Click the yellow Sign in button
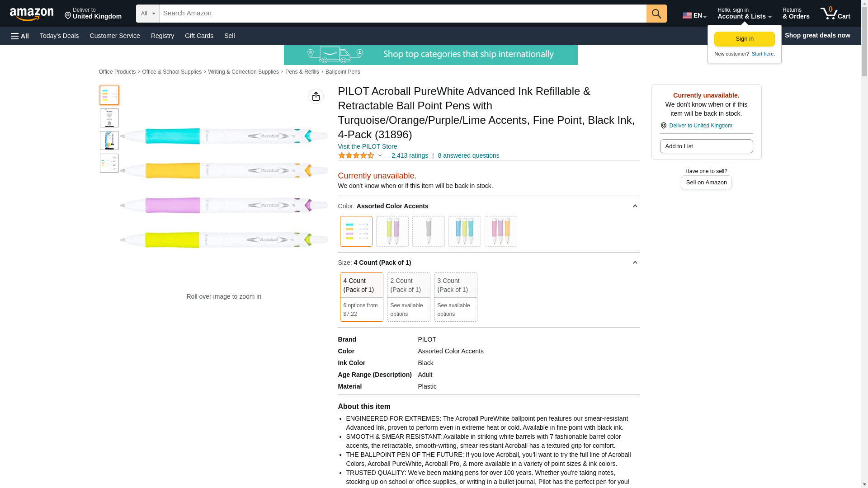 click(744, 39)
